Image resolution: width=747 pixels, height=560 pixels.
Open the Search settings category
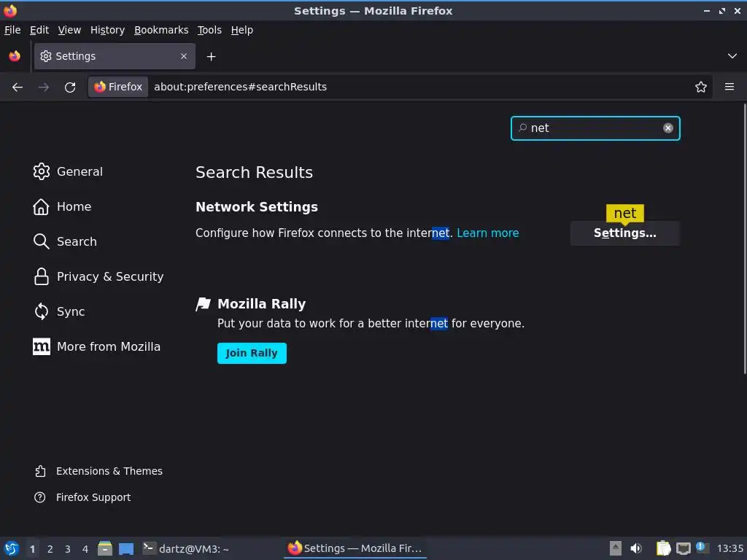(65, 241)
